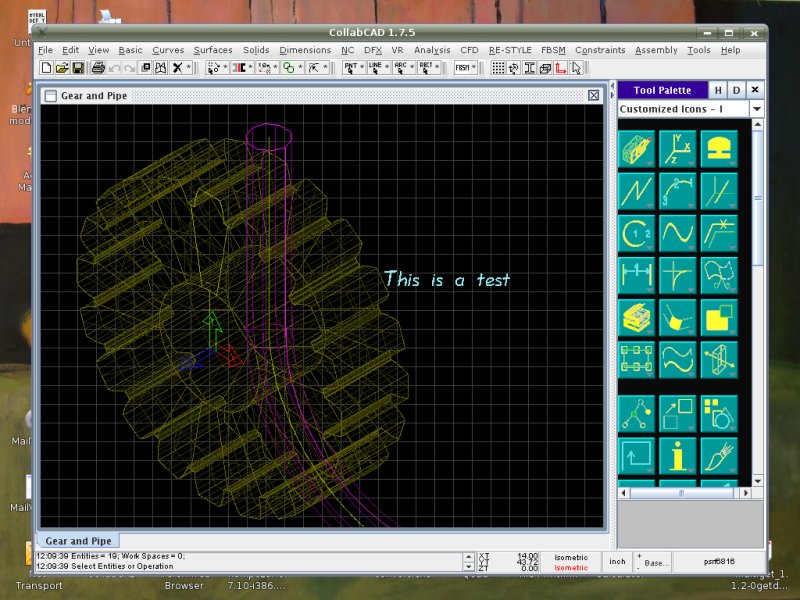Click the inch units button
Image resolution: width=800 pixels, height=600 pixels.
[x=618, y=561]
